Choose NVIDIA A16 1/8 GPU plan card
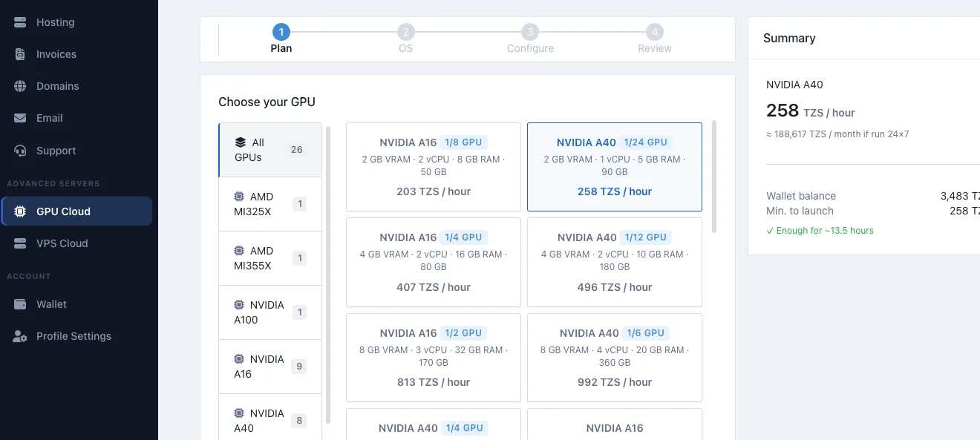 tap(434, 167)
